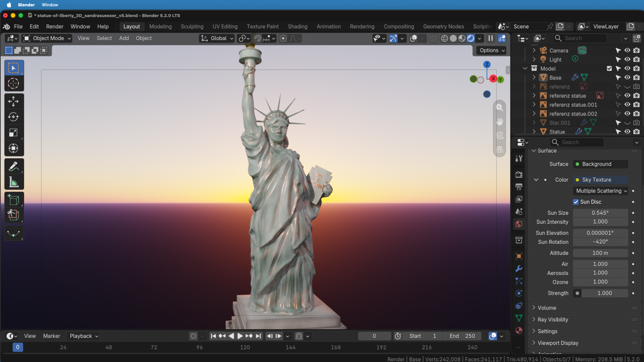This screenshot has height=362, width=644.
Task: Select the Select Box tool
Action: pos(14,68)
